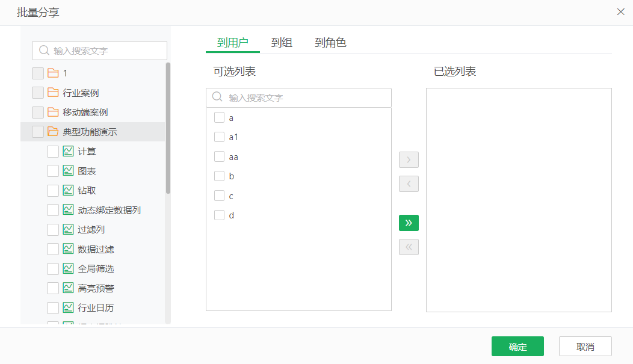This screenshot has width=633, height=364.
Task: Click the chart icon beside 计算
Action: point(68,152)
